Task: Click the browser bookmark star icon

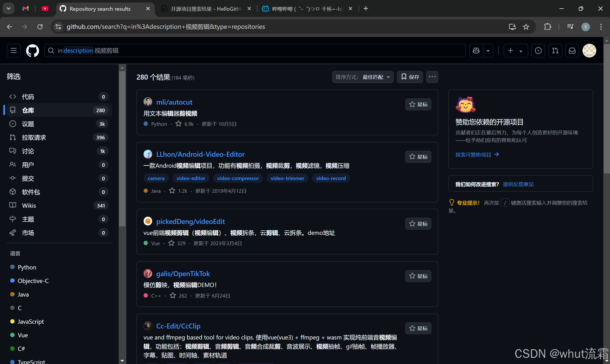Action: (x=526, y=27)
